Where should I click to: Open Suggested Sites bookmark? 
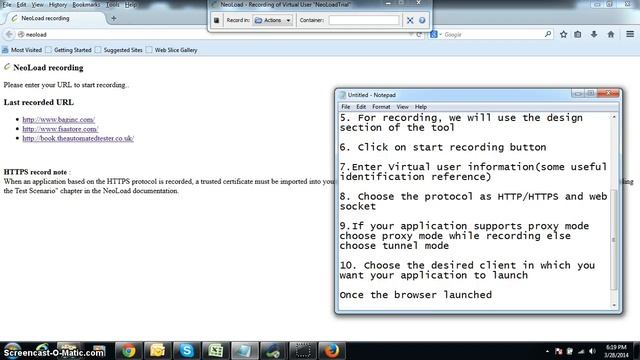pyautogui.click(x=119, y=50)
